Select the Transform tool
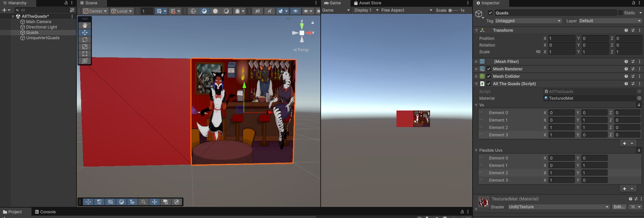The width and height of the screenshot is (644, 218). tap(85, 61)
